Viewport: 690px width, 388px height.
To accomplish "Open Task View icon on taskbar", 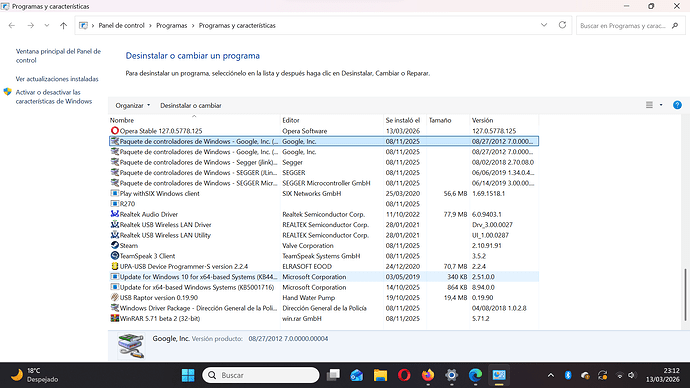I will 333,375.
